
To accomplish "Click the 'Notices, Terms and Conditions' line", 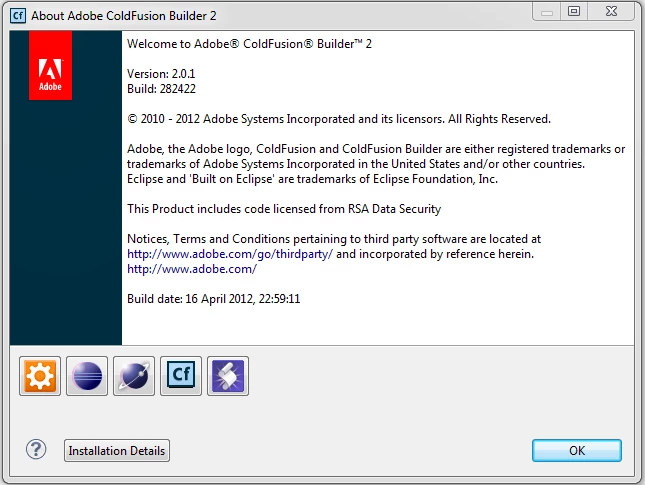I will [334, 239].
